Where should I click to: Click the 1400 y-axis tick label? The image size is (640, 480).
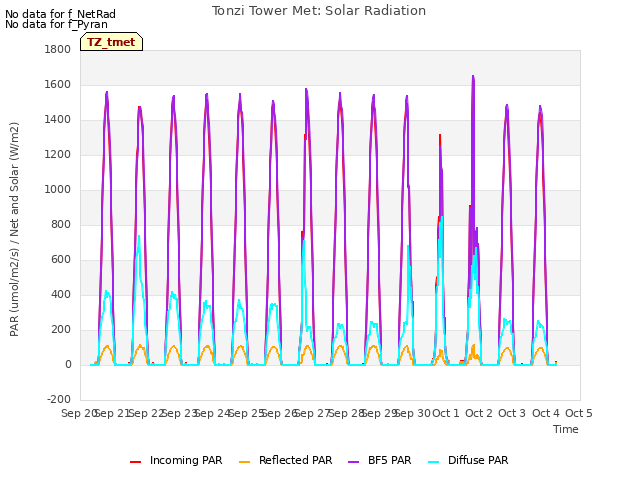point(58,120)
